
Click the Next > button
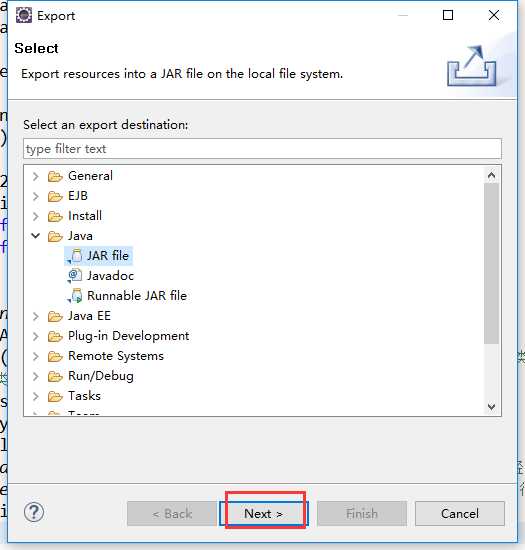264,514
